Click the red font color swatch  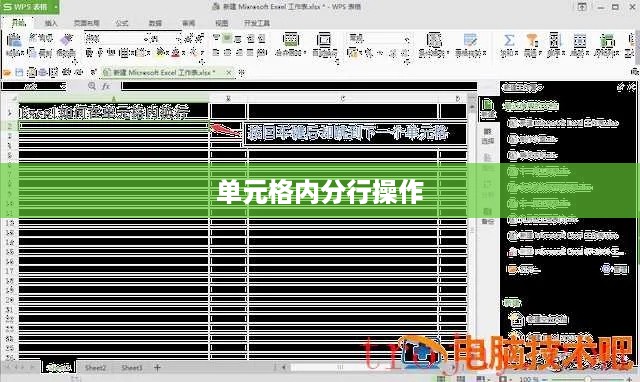[x=176, y=52]
